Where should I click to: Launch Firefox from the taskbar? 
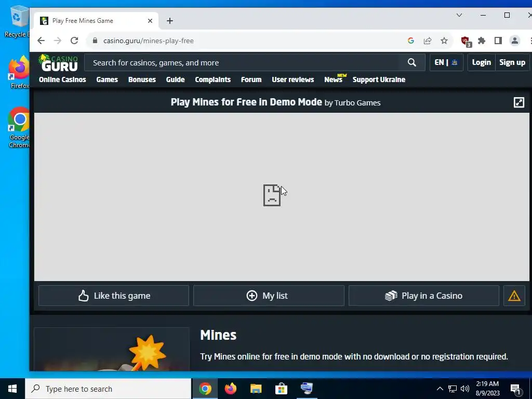tap(230, 389)
